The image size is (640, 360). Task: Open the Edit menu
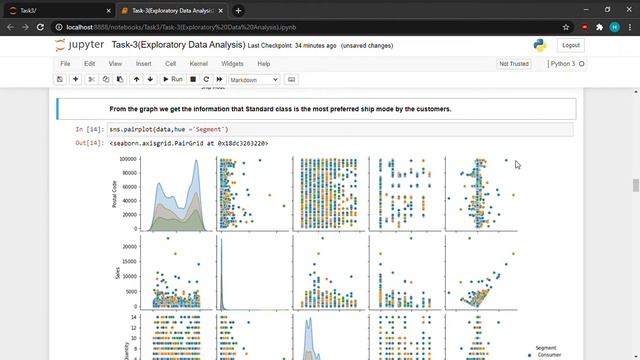(x=89, y=64)
